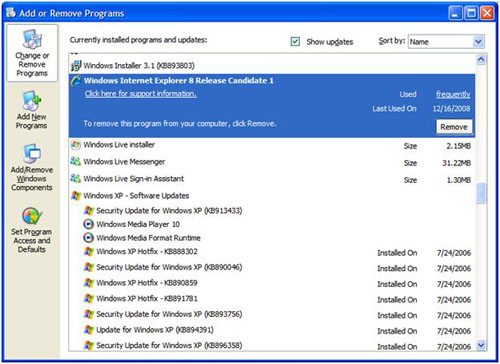Toggle the Show updates checkbox
The image size is (500, 364).
tap(295, 42)
